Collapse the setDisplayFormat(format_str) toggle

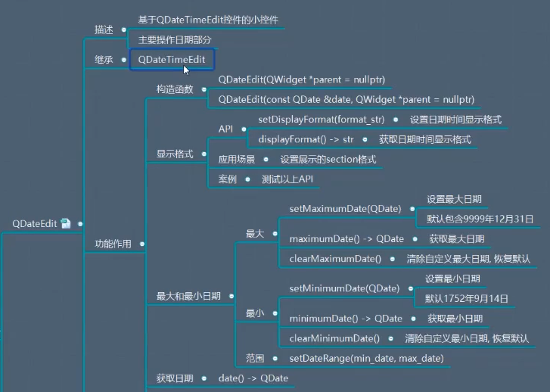click(396, 120)
